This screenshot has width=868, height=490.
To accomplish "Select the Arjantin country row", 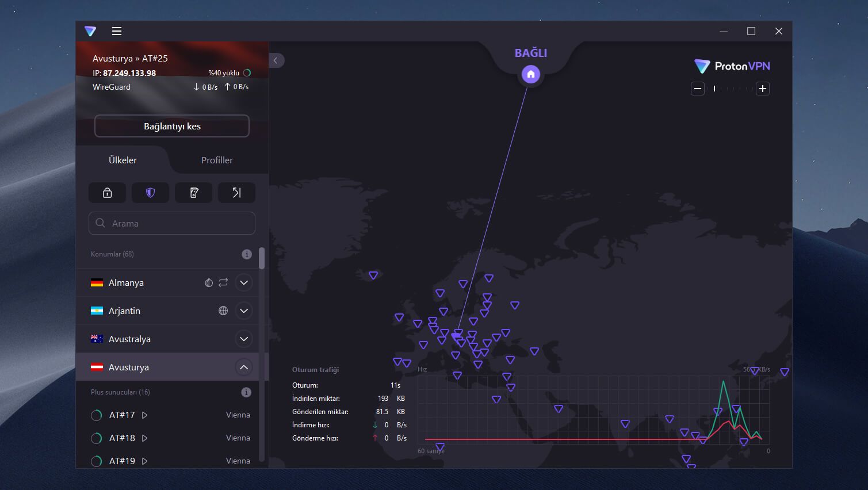I will click(x=167, y=311).
